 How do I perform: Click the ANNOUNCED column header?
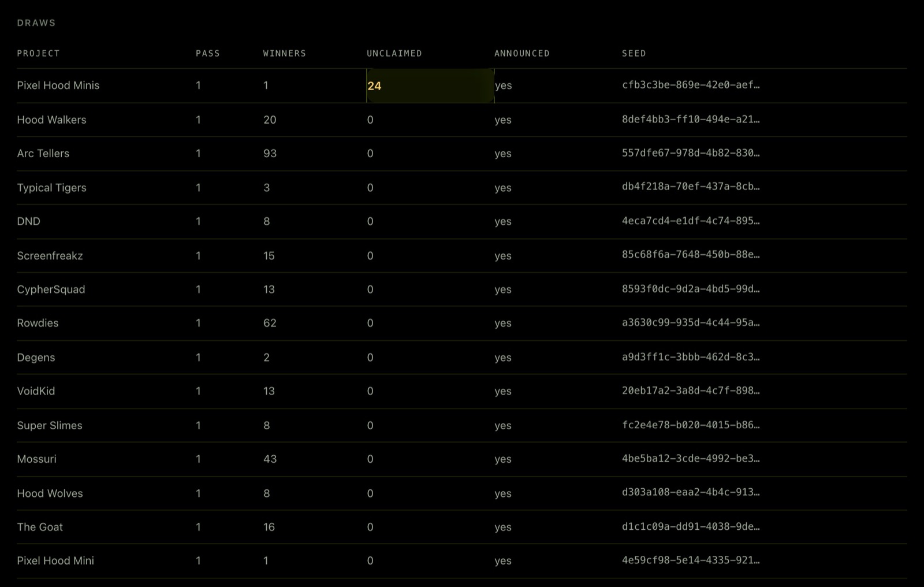point(522,53)
